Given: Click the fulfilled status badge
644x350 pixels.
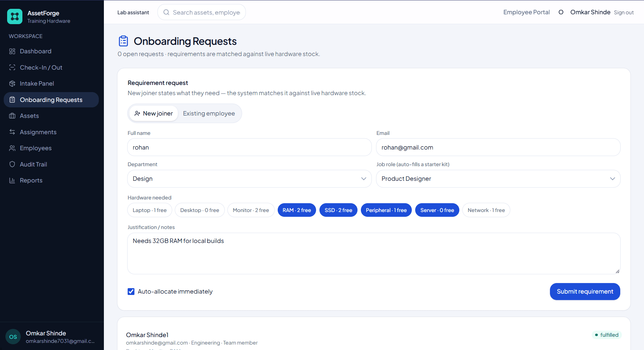Looking at the screenshot, I should click(x=607, y=335).
